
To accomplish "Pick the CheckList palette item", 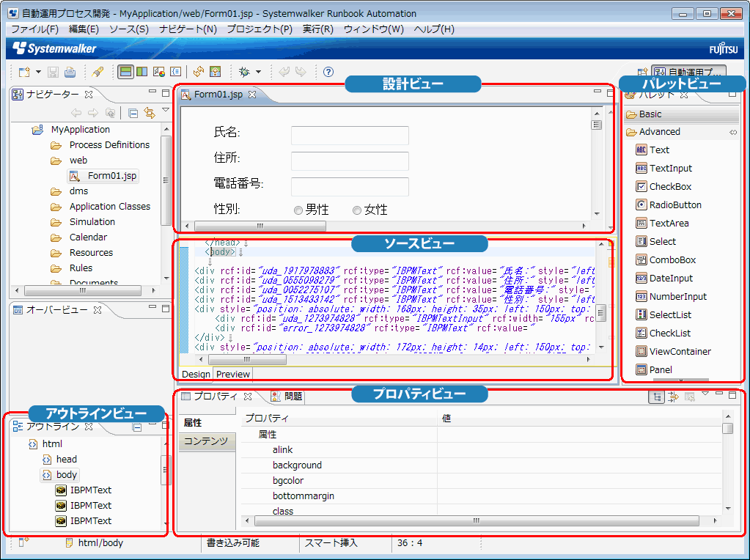I will (663, 334).
